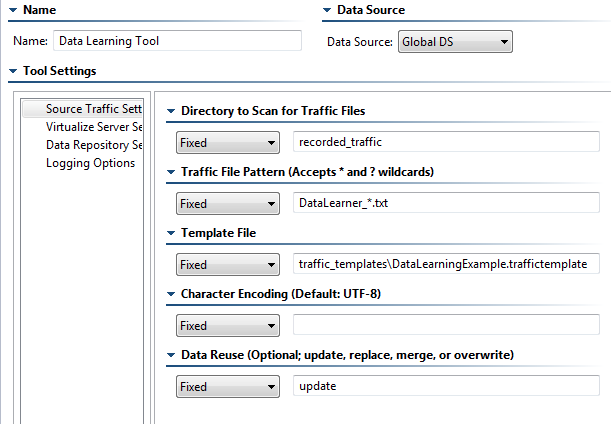Collapse the Character Encoding section
The height and width of the screenshot is (424, 611).
coord(171,294)
